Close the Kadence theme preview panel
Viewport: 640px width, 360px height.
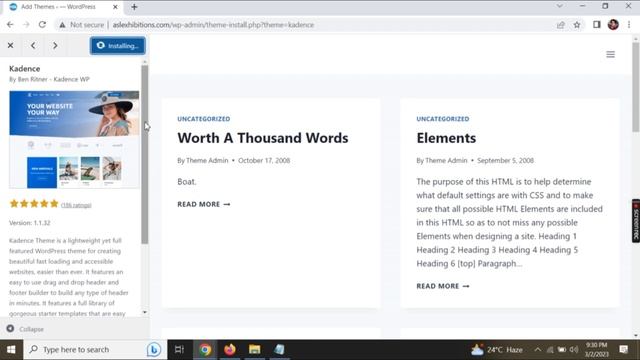coord(11,45)
